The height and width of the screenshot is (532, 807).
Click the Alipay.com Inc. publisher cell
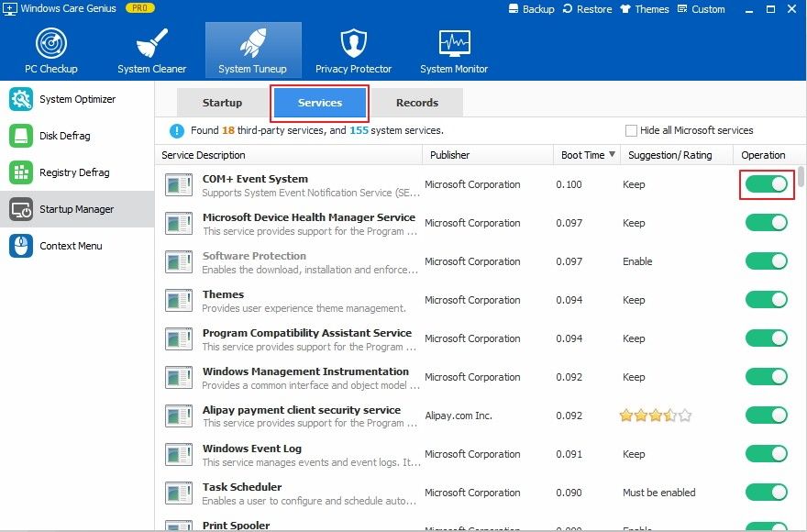[459, 416]
